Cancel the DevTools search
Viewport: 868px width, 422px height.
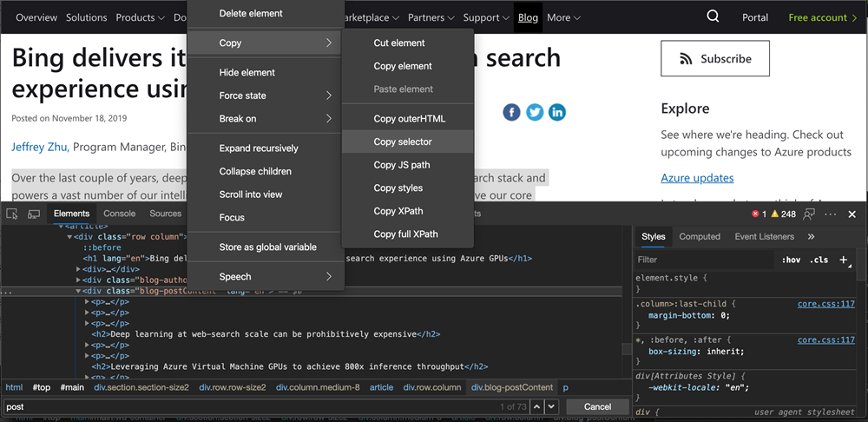(x=598, y=407)
